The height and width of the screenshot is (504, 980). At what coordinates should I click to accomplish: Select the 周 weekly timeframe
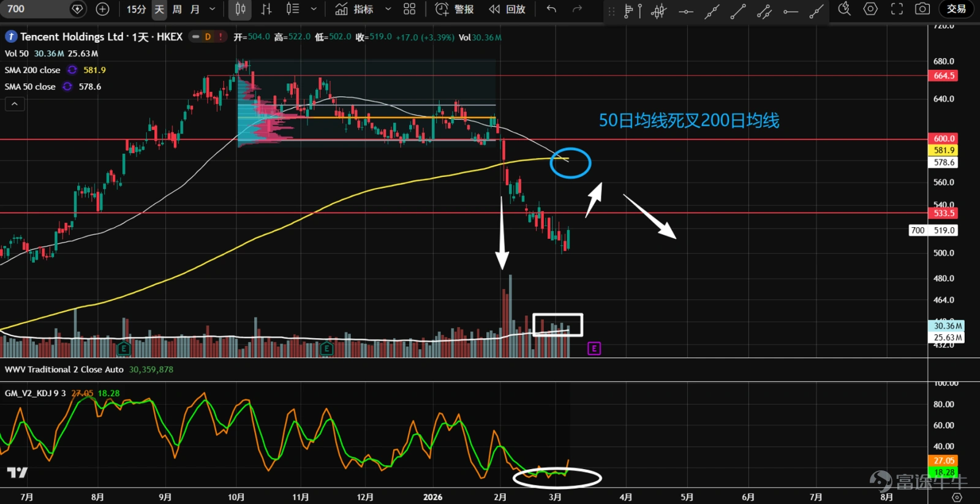pos(177,9)
